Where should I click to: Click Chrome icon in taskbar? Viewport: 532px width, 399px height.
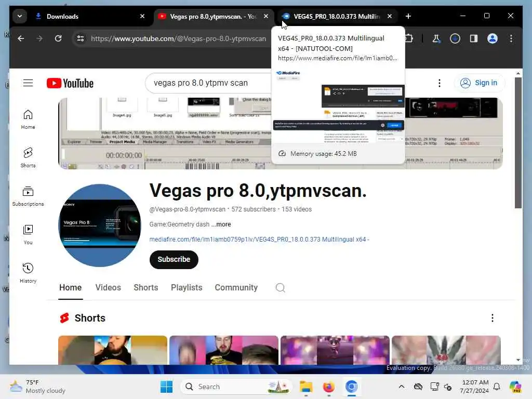click(352, 387)
